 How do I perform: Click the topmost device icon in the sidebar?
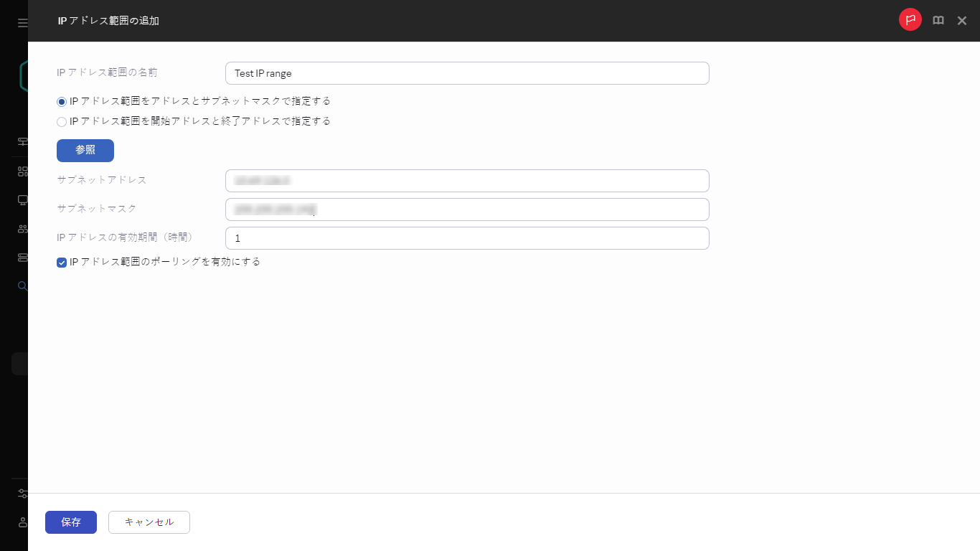(22, 141)
